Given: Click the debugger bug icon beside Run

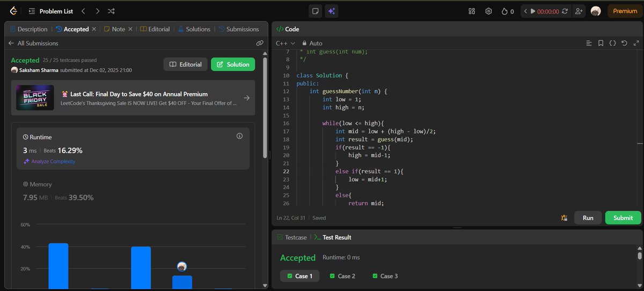Looking at the screenshot, I should pyautogui.click(x=564, y=218).
